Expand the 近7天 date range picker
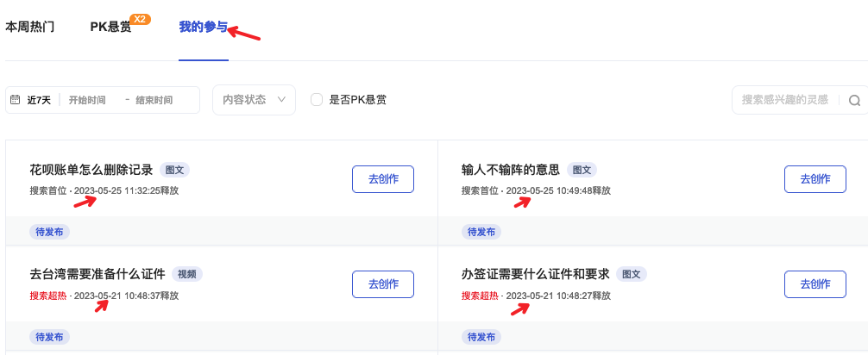 pyautogui.click(x=39, y=100)
